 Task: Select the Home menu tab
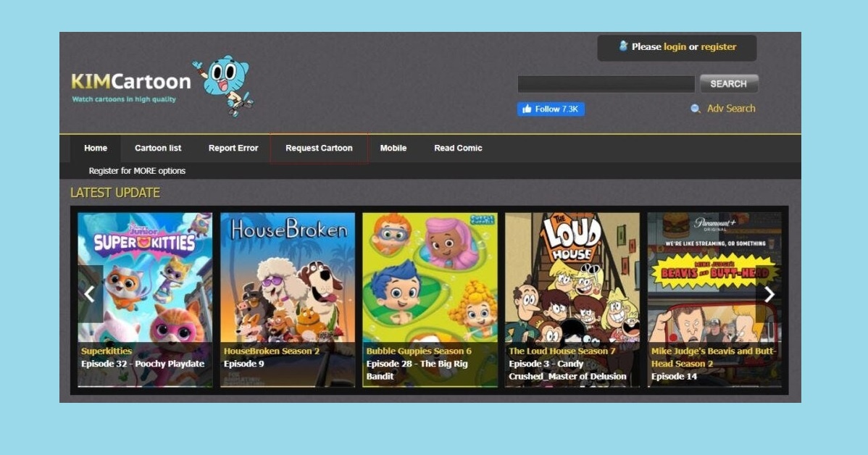(96, 148)
